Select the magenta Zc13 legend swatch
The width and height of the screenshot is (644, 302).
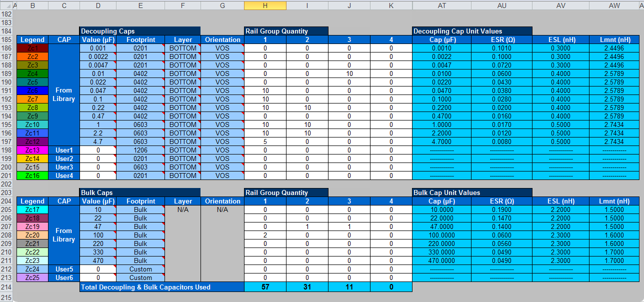click(x=32, y=150)
